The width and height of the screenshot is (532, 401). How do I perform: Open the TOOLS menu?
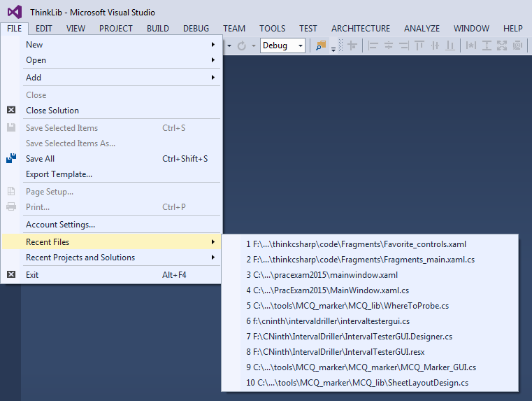273,29
